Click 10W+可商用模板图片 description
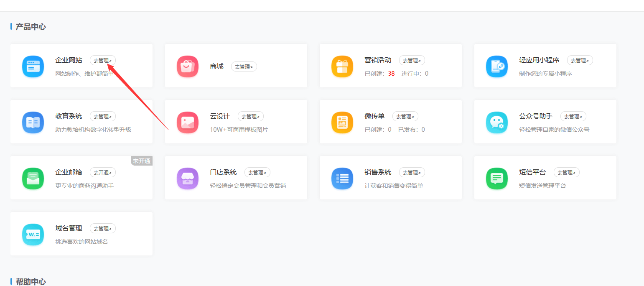 [239, 130]
